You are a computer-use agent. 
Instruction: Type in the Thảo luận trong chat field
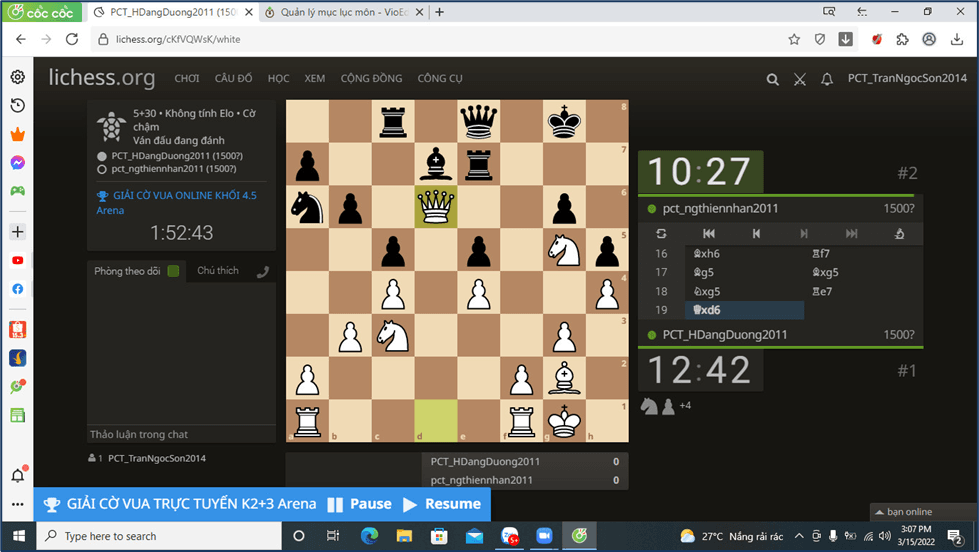(x=180, y=434)
